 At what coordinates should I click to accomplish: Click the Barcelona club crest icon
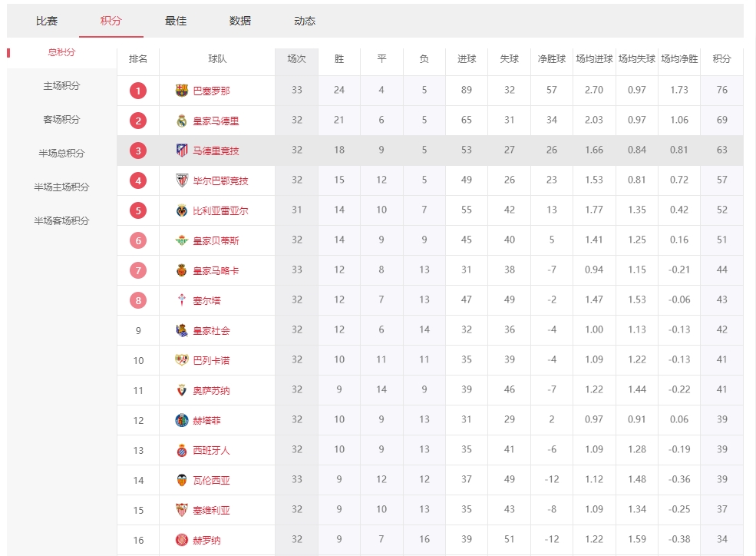click(182, 91)
